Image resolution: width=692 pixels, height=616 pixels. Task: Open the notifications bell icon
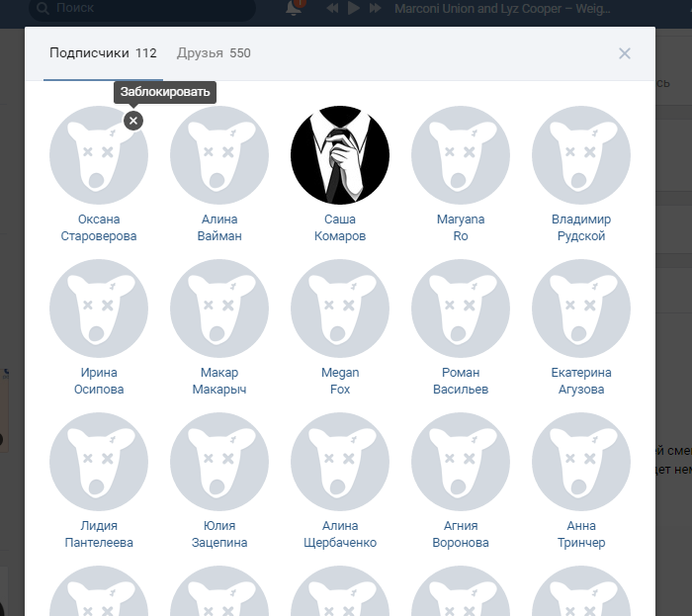click(x=294, y=8)
